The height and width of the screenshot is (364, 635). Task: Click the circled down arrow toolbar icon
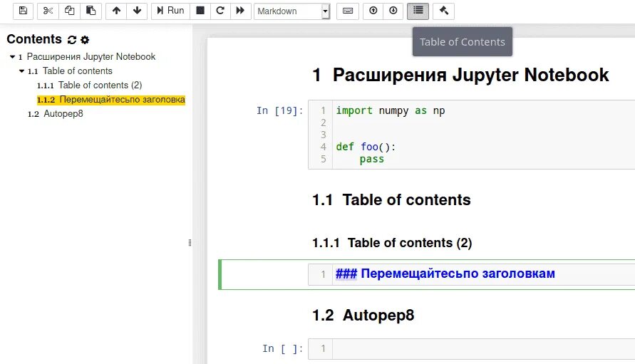(393, 11)
